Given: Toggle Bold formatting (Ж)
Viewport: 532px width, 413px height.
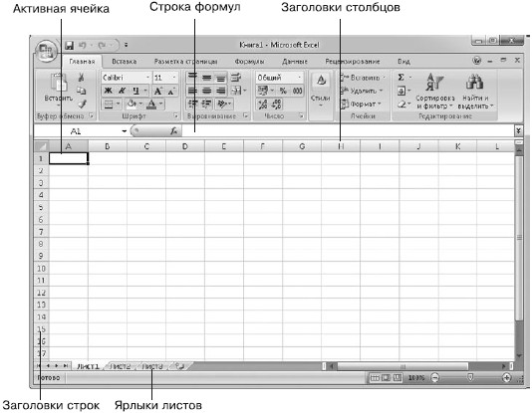Looking at the screenshot, I should tap(108, 91).
